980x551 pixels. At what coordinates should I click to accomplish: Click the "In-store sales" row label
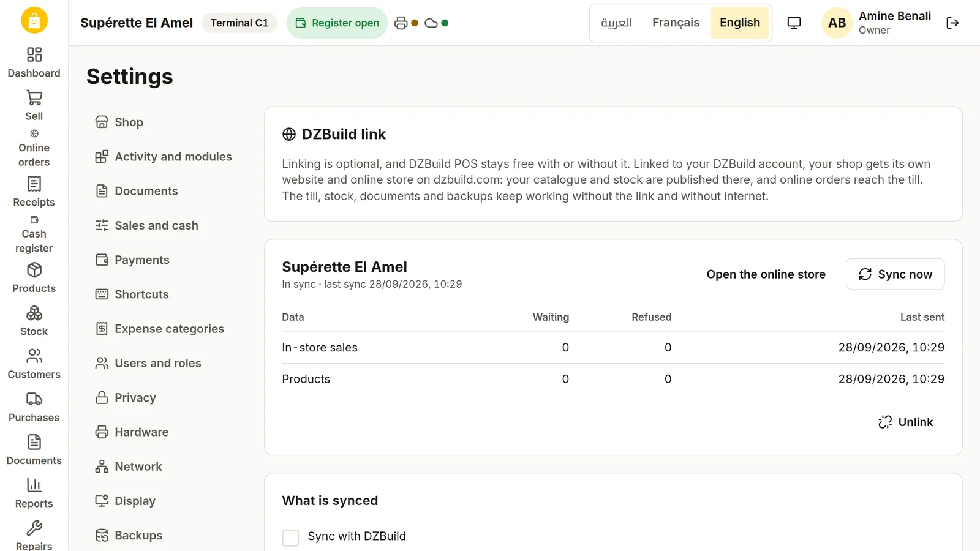tap(320, 348)
